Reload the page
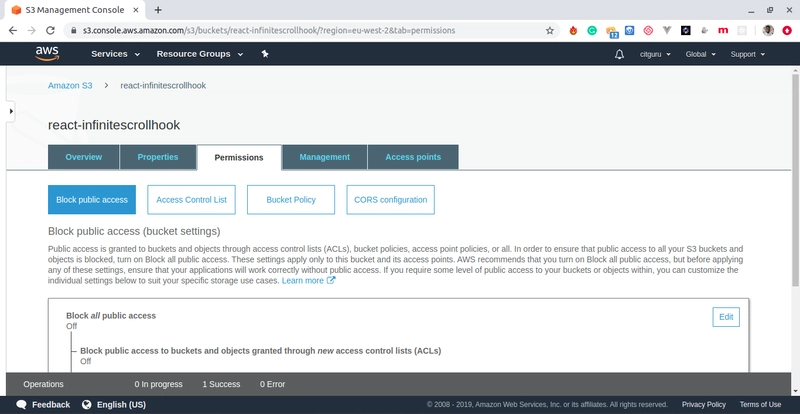This screenshot has width=800, height=414. coord(50,31)
